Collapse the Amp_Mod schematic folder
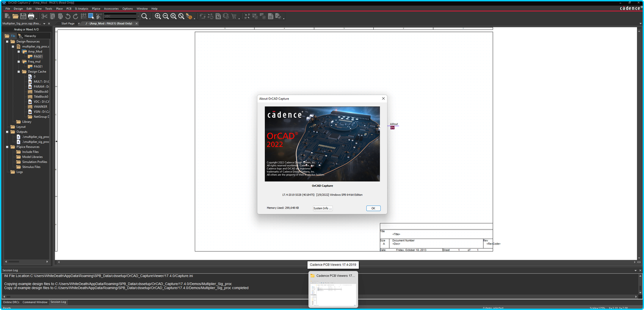This screenshot has height=310, width=644. tap(19, 51)
